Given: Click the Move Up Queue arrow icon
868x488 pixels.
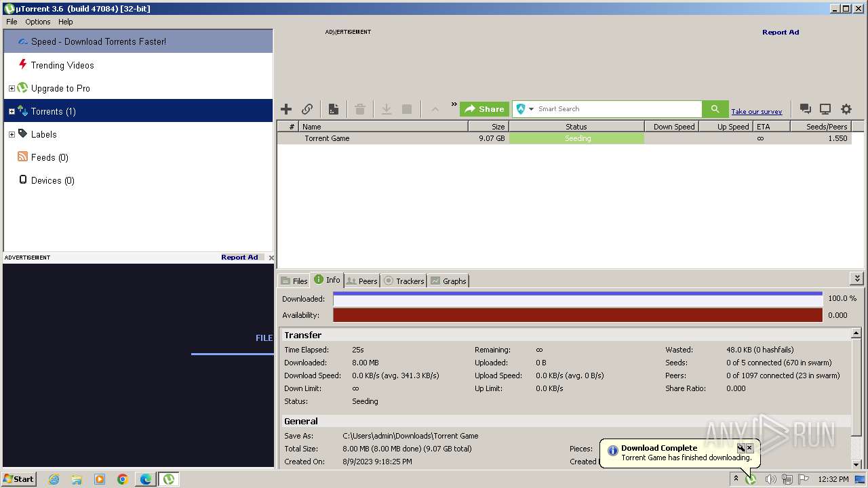Looking at the screenshot, I should (x=435, y=109).
